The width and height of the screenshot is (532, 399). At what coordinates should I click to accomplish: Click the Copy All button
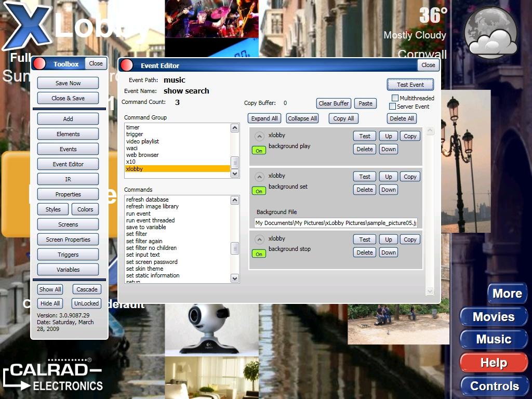click(343, 118)
